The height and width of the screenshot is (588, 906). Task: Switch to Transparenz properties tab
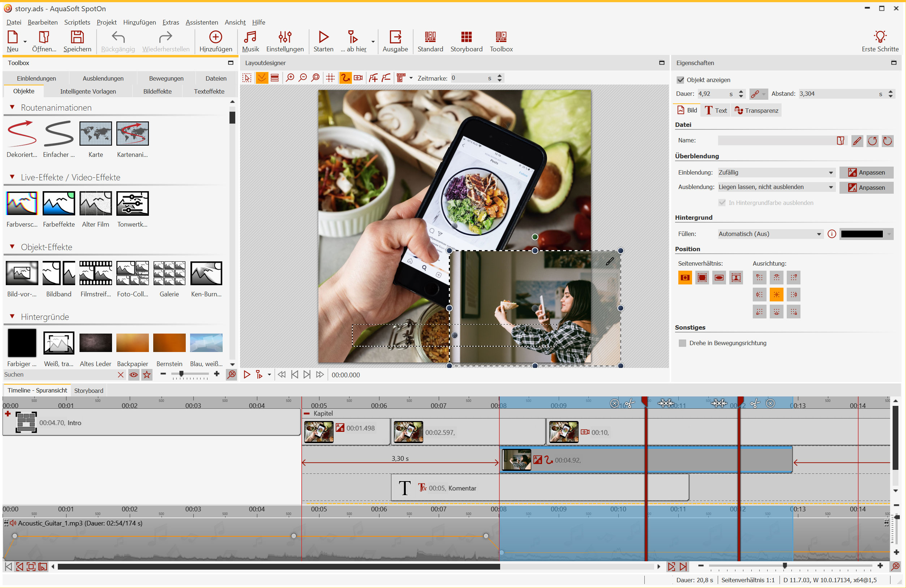click(x=757, y=110)
